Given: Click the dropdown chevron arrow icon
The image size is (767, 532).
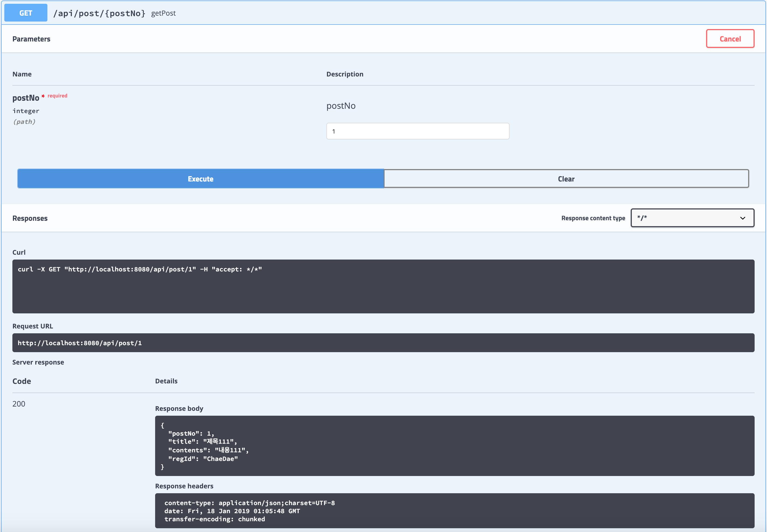Looking at the screenshot, I should [742, 218].
